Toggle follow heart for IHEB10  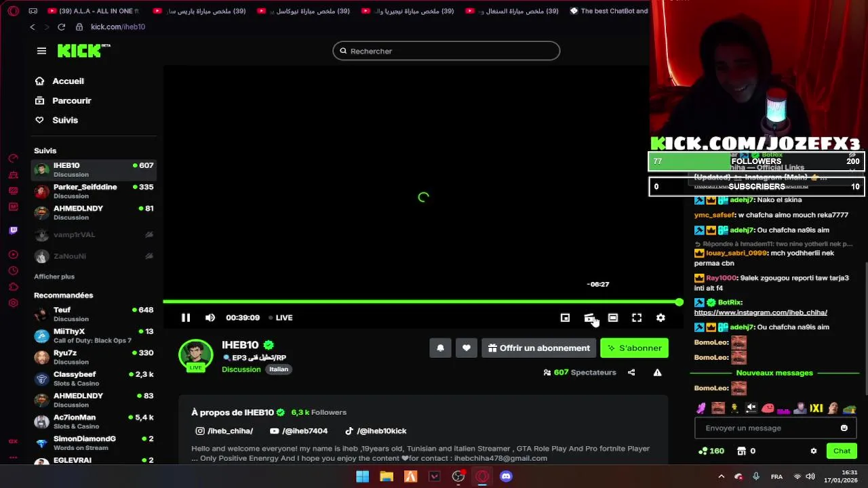[467, 348]
